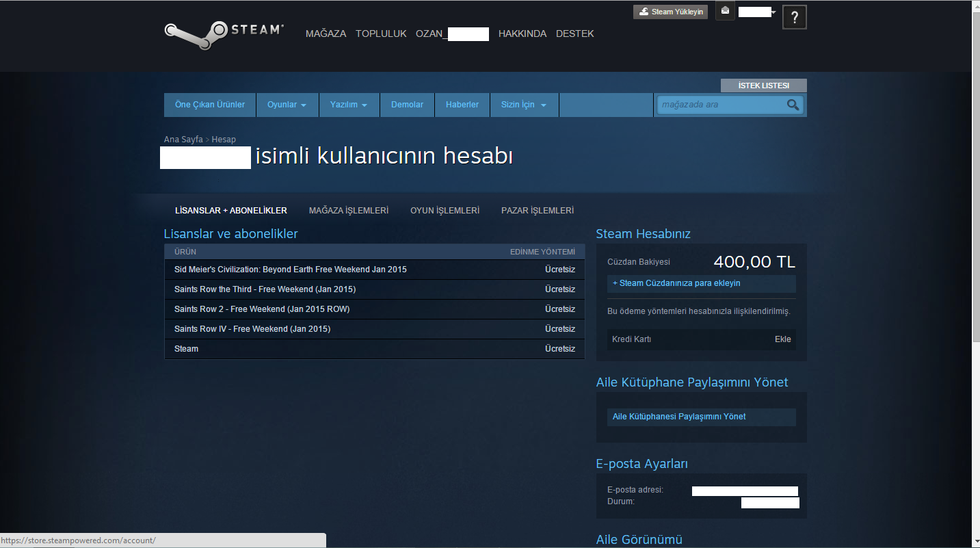This screenshot has height=548, width=980.
Task: Open the inbox envelope icon
Action: pyautogui.click(x=726, y=11)
